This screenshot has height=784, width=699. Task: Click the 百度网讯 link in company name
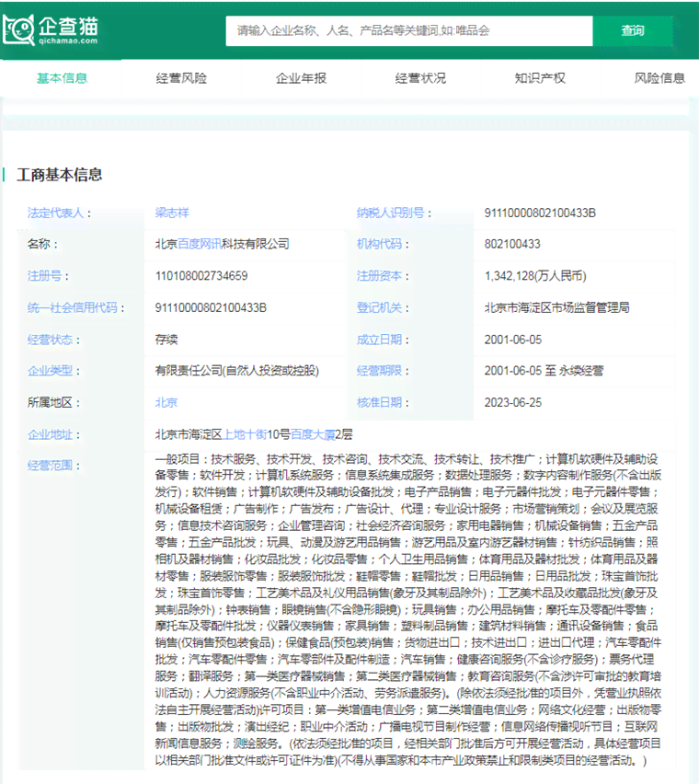tap(200, 244)
